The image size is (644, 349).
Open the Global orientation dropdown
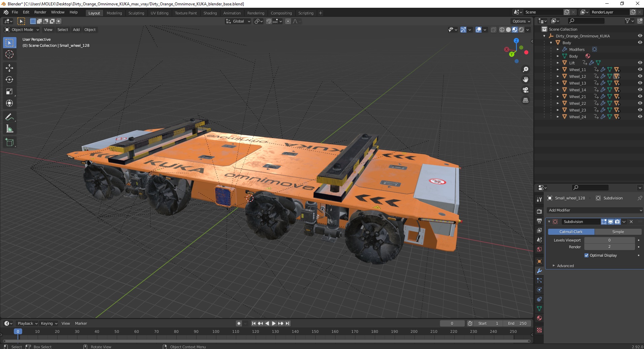[x=238, y=21]
